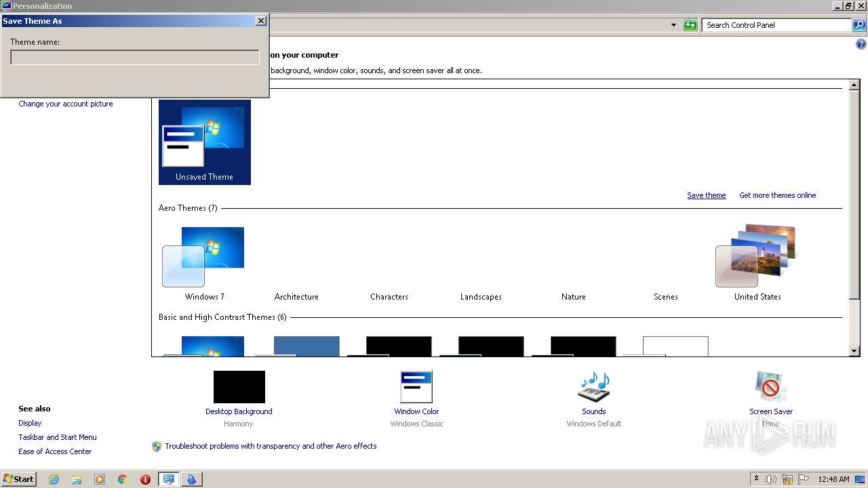Open the Display link under See also
Screen dimensions: 868x488
(x=30, y=423)
